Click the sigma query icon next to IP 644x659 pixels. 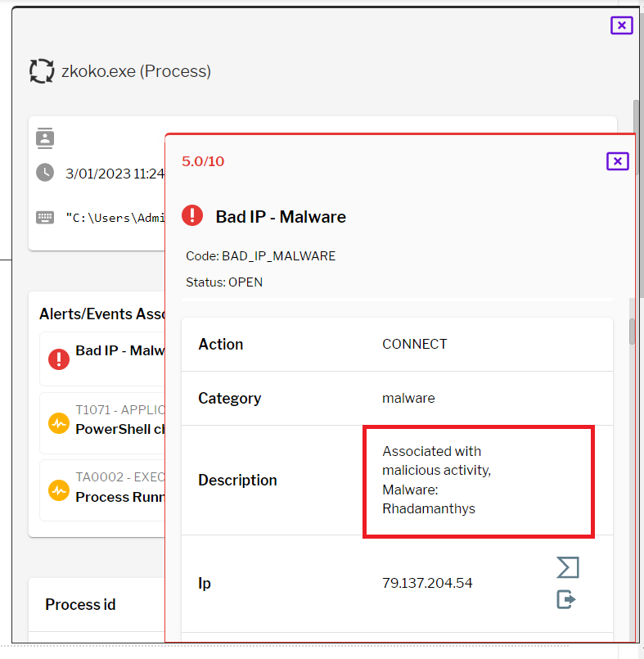pos(567,567)
